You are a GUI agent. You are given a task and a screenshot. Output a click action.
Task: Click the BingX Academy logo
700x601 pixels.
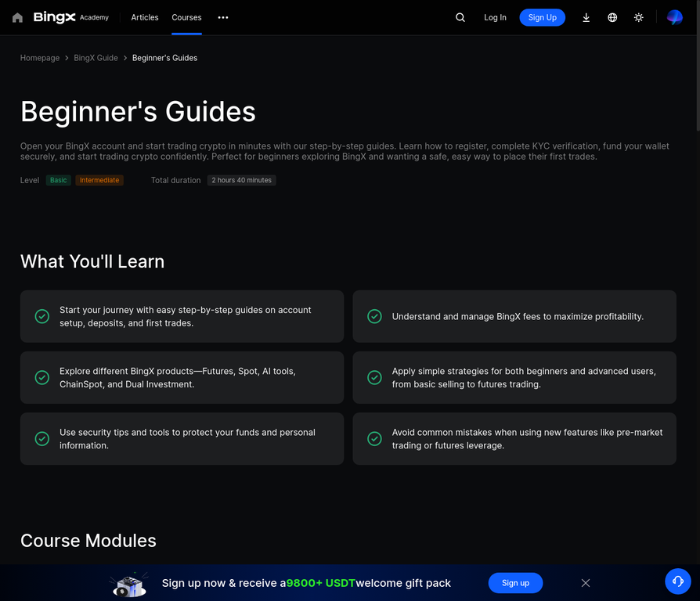70,17
